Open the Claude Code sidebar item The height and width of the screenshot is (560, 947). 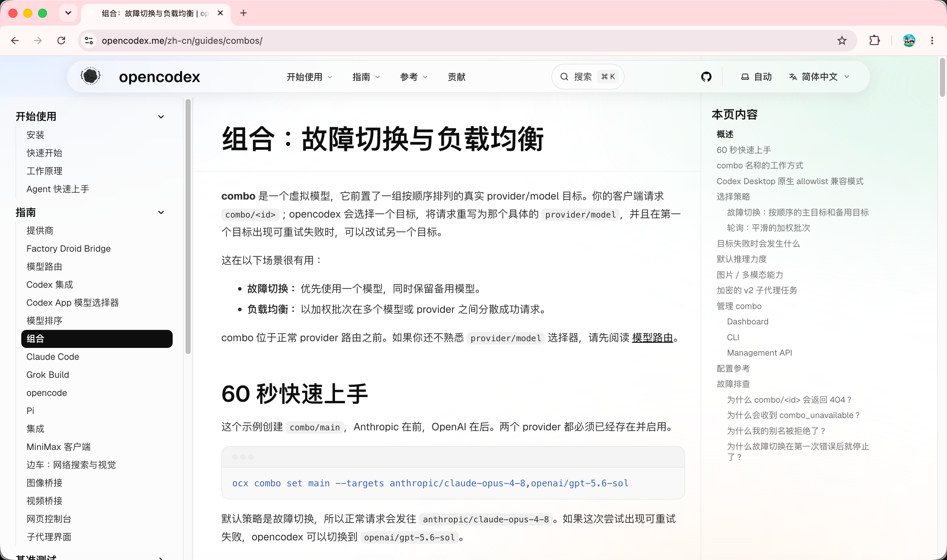[x=53, y=357]
